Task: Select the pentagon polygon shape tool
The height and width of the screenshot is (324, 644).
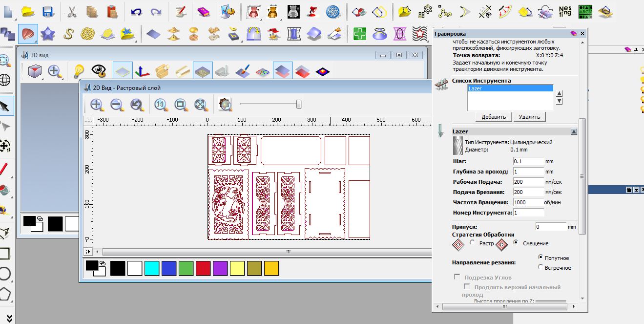Action: click(x=4, y=294)
